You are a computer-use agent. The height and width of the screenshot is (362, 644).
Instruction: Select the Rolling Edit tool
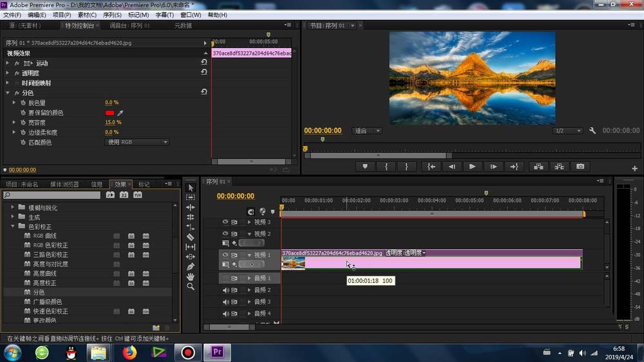tap(191, 217)
